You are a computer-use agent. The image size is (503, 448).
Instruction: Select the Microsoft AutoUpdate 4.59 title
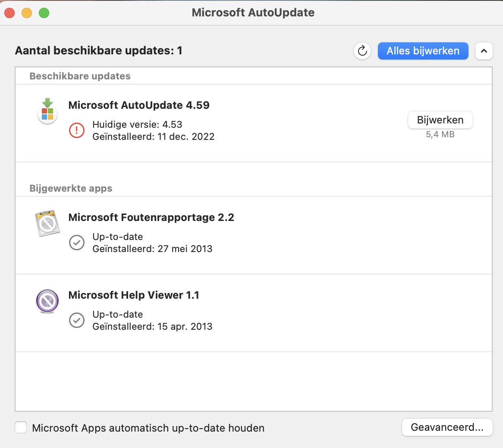pyautogui.click(x=139, y=105)
